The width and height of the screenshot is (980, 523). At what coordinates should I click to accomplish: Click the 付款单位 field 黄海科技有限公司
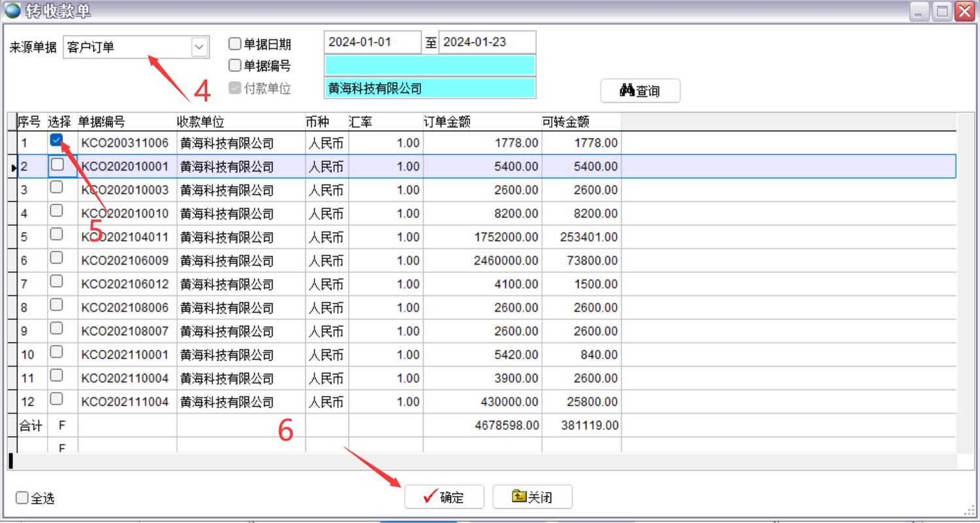tap(429, 89)
